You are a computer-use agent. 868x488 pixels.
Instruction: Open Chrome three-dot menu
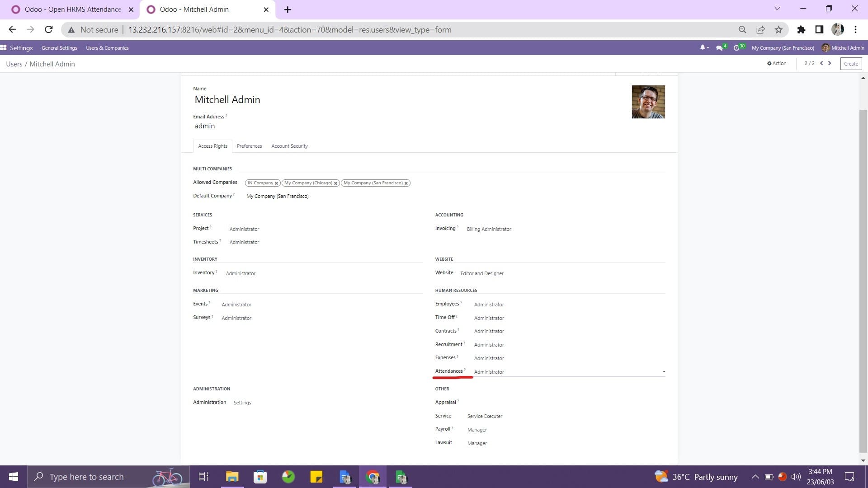pyautogui.click(x=855, y=30)
